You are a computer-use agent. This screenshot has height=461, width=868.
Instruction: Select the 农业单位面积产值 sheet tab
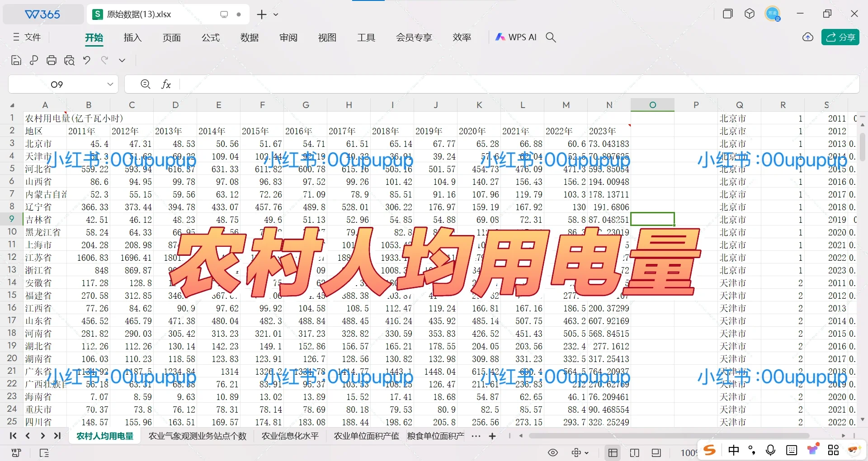367,436
